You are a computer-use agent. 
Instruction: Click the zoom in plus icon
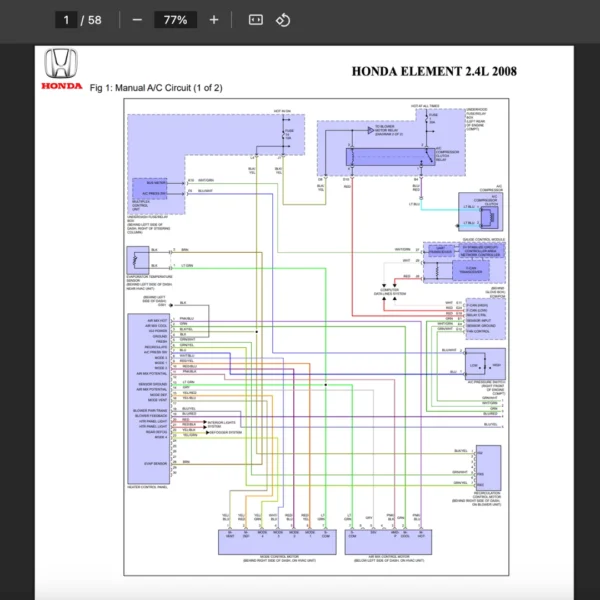214,19
